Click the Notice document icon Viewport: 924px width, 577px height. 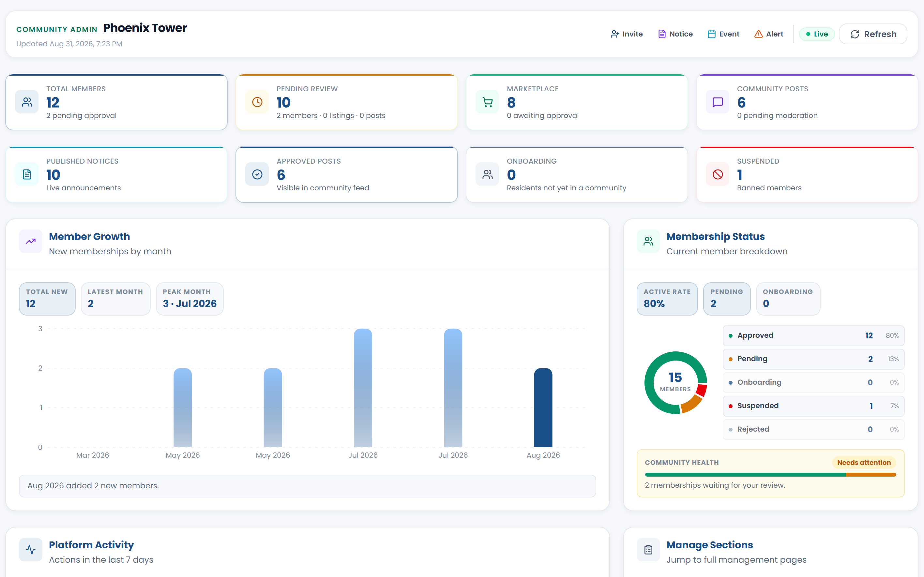[662, 34]
